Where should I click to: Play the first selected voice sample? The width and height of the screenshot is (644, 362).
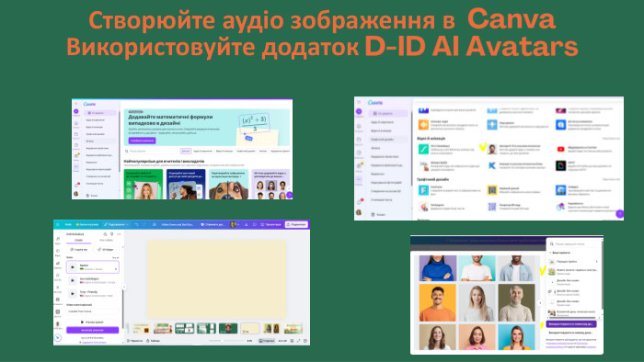pos(73,267)
